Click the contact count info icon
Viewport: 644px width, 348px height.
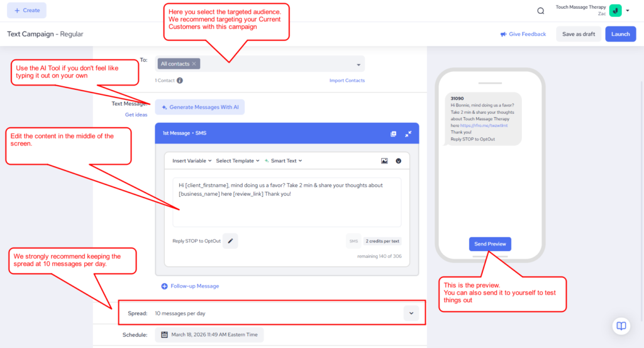(x=180, y=81)
